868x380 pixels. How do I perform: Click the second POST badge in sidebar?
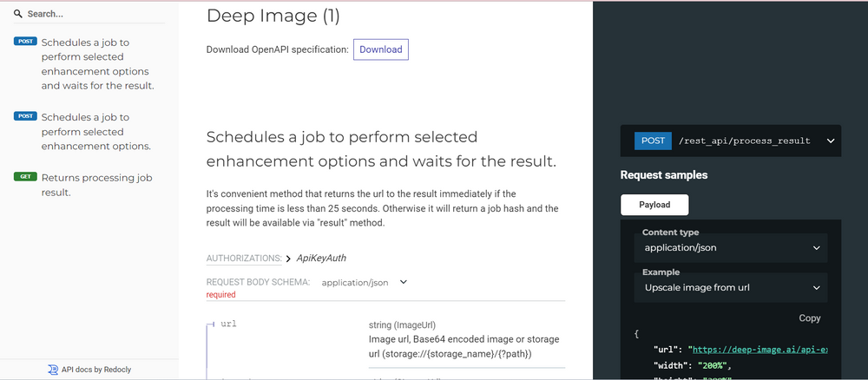(x=25, y=116)
